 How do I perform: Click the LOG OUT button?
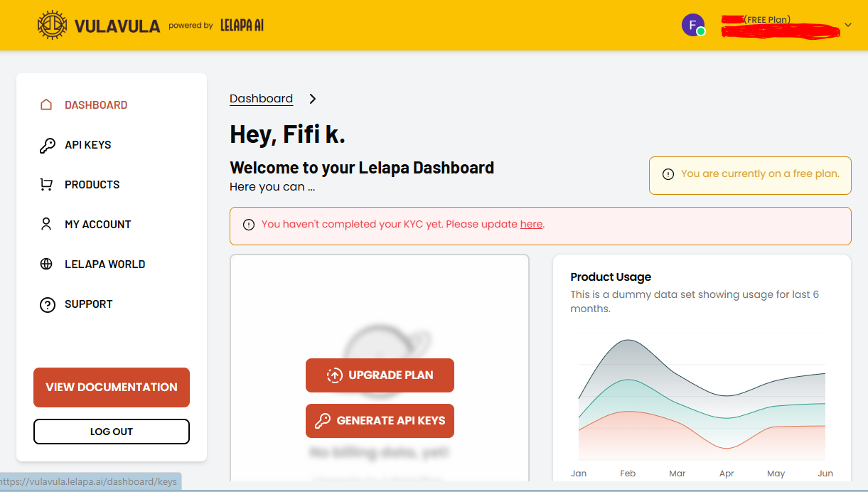[112, 432]
